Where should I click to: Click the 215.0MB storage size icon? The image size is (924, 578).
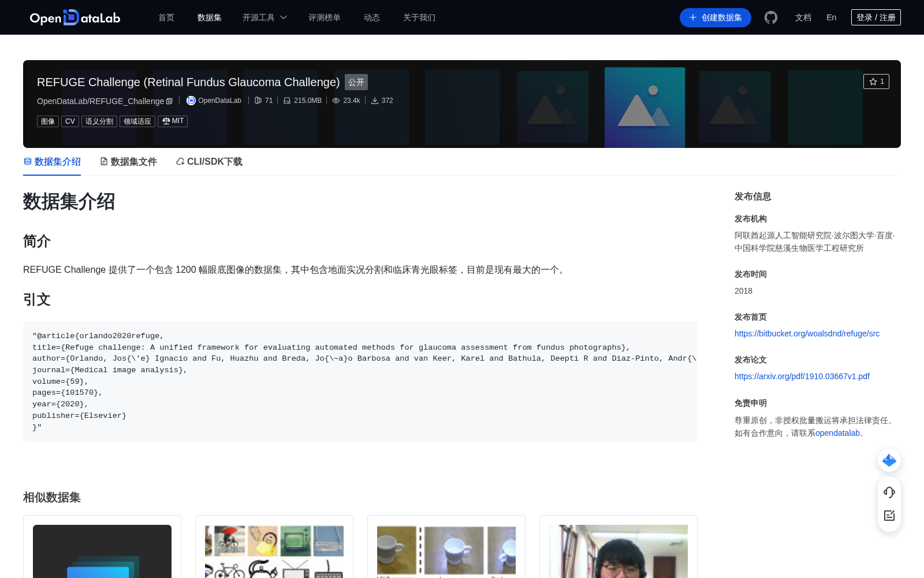point(287,101)
